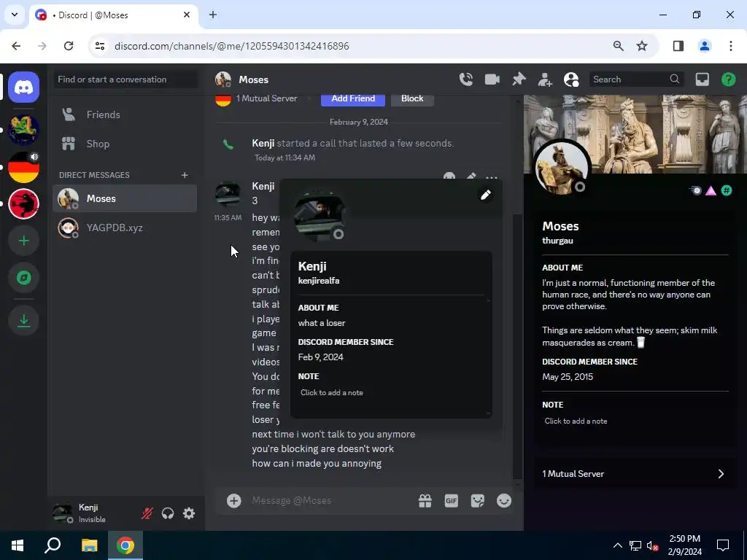Toggle the microphone mute
Screen dimensions: 747x560
click(x=147, y=513)
